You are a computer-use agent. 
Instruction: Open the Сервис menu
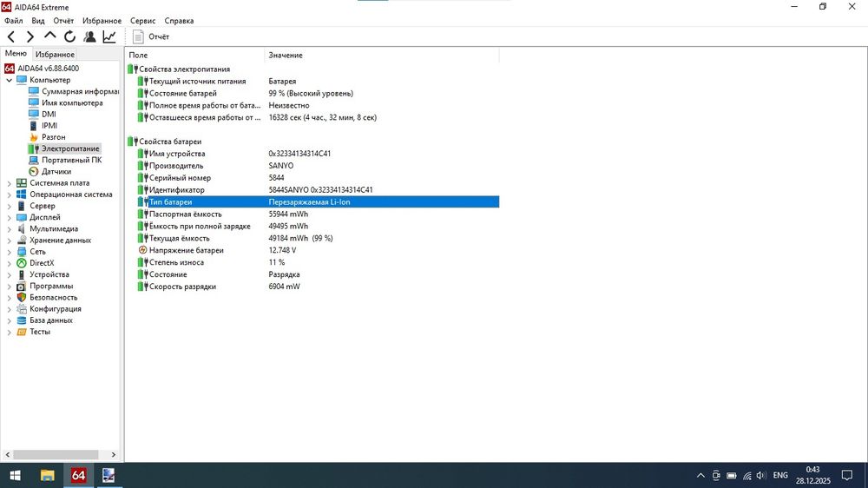click(x=143, y=21)
